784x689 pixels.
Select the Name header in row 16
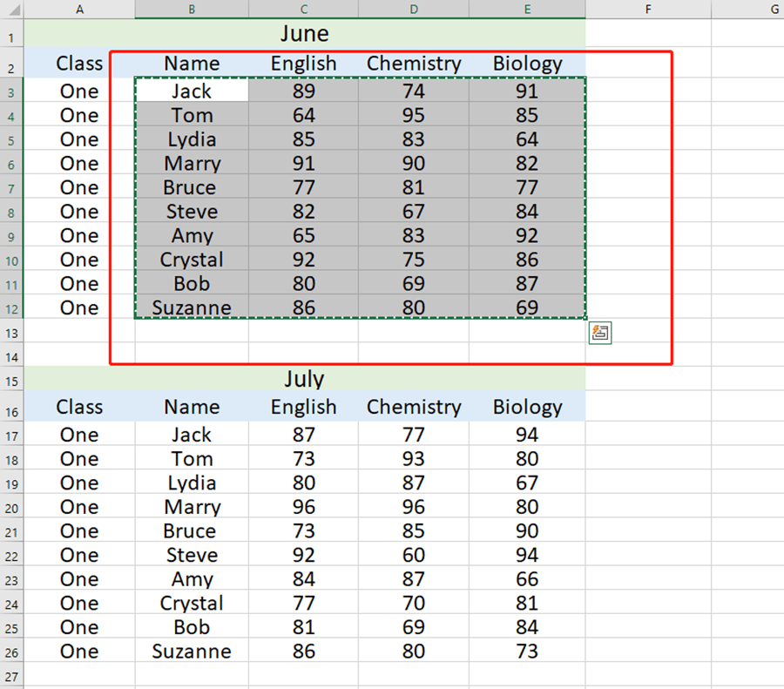192,407
